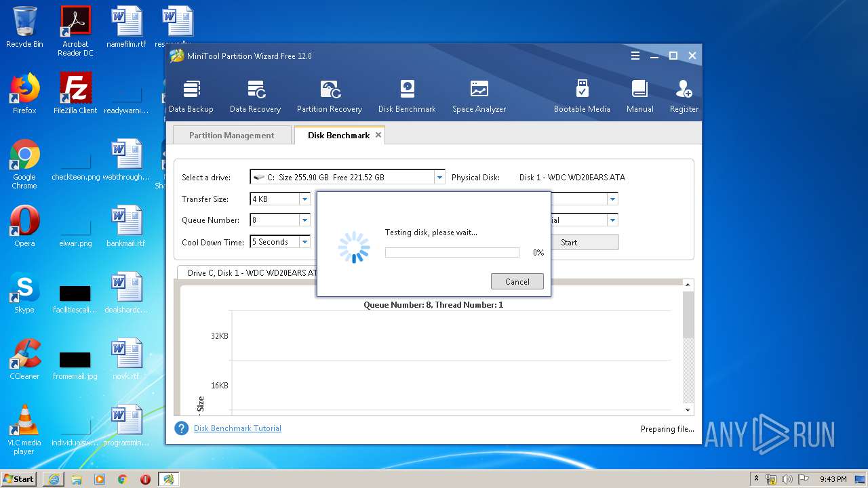
Task: Open Recycle Bin on desktop
Action: point(24,27)
